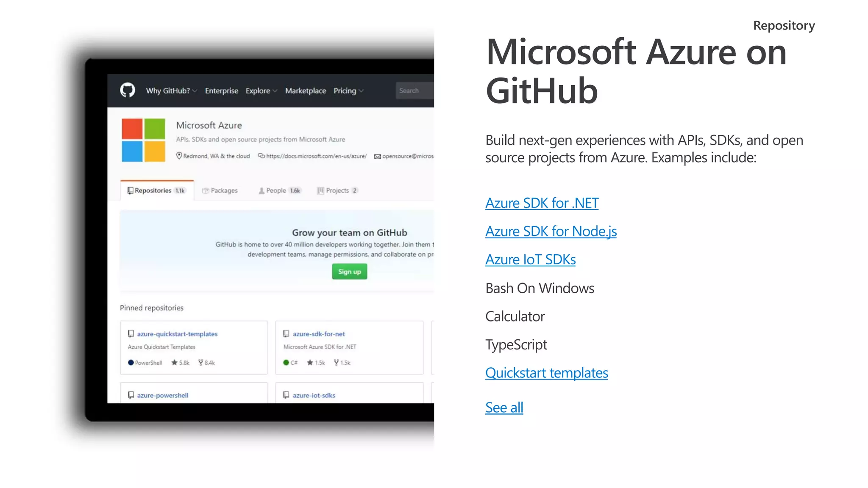Open the azure-powershell repository link
This screenshot has width=868, height=488.
163,395
